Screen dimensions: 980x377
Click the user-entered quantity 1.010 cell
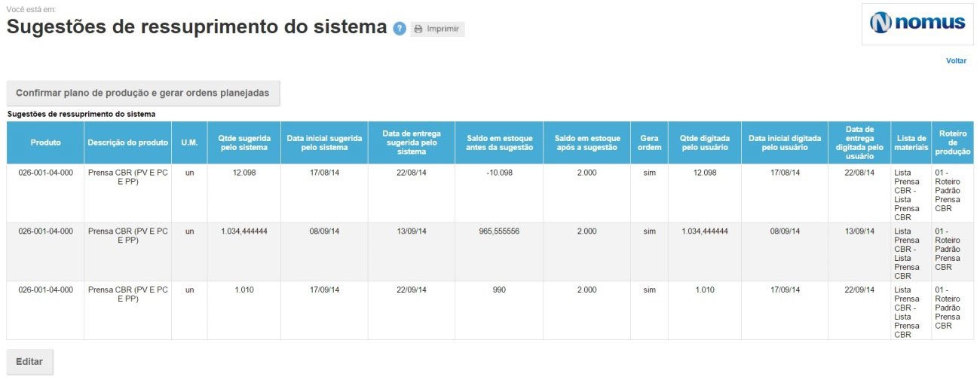tap(705, 290)
